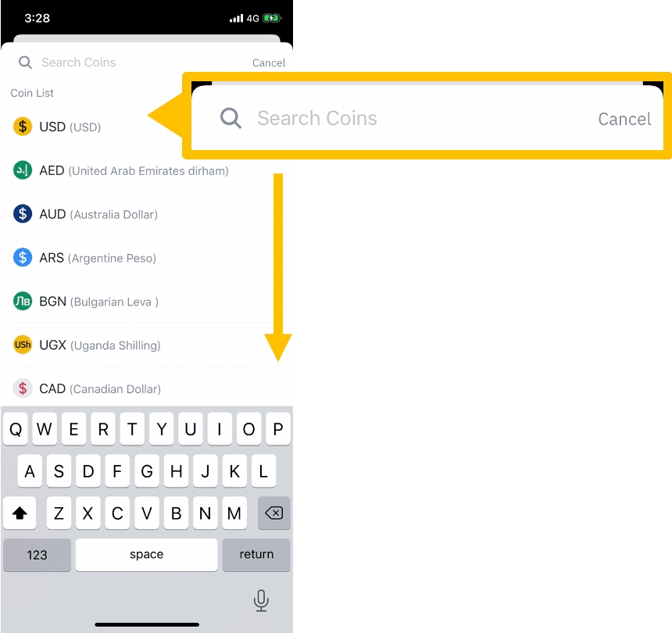Image resolution: width=672 pixels, height=633 pixels.
Task: Cancel the coin search
Action: (x=269, y=63)
